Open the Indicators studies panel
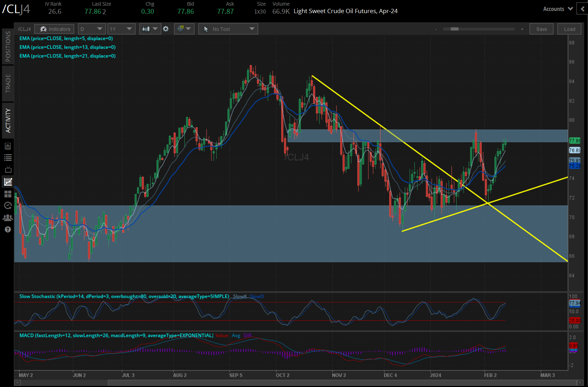 coord(54,29)
